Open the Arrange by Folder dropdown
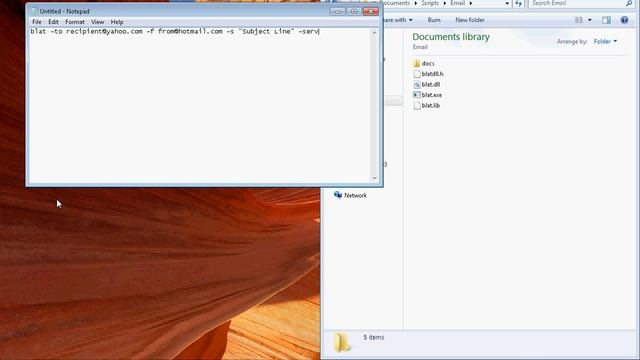The width and height of the screenshot is (640, 360). [605, 42]
